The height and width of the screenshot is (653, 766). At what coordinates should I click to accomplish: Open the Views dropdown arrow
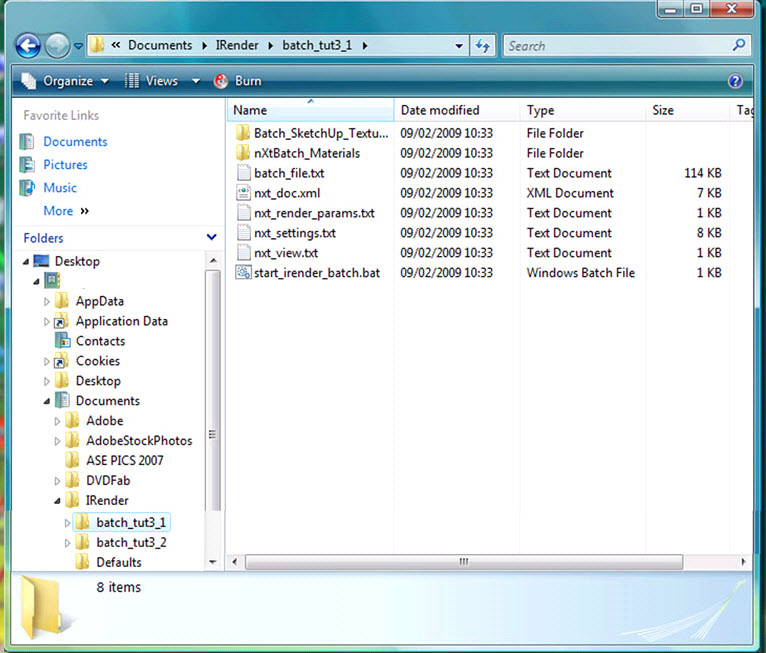[195, 81]
